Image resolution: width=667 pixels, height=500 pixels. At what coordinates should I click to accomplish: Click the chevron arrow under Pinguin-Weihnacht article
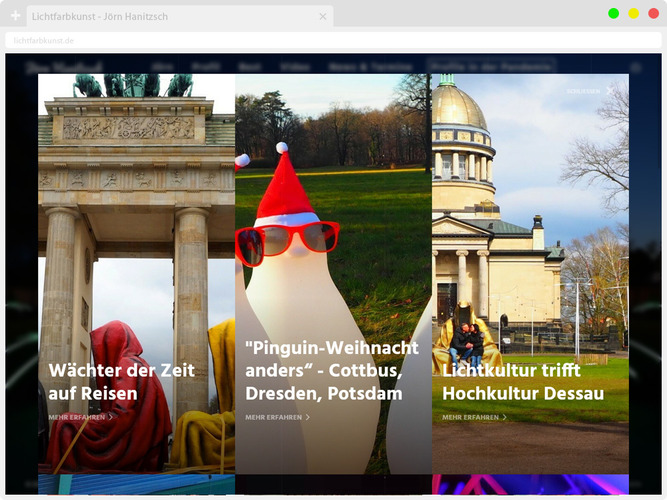(x=308, y=417)
